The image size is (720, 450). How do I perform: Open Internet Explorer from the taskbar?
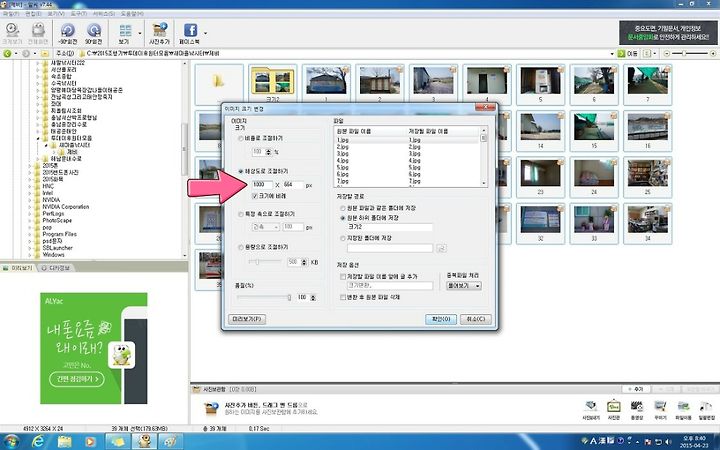pos(39,442)
